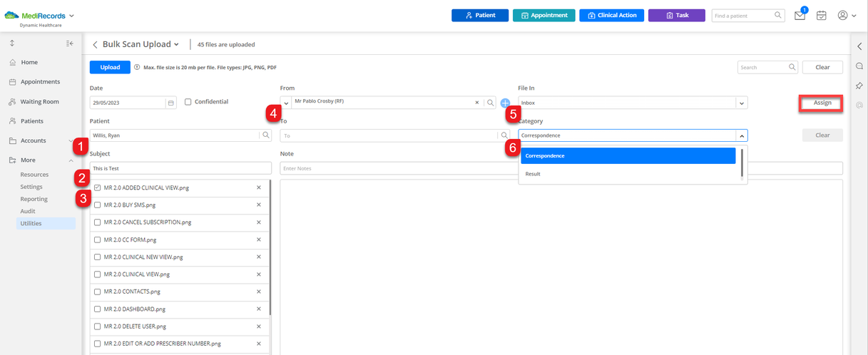Collapse the left sidebar navigation icon
868x355 pixels.
pyautogui.click(x=69, y=43)
